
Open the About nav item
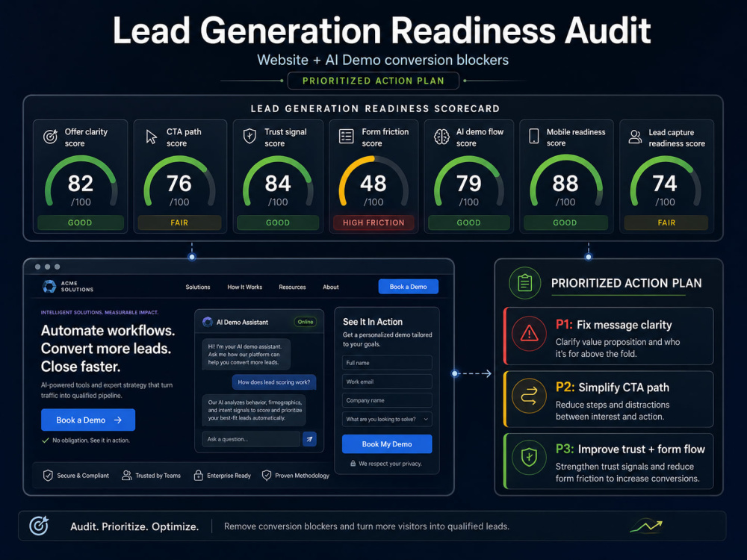point(331,287)
